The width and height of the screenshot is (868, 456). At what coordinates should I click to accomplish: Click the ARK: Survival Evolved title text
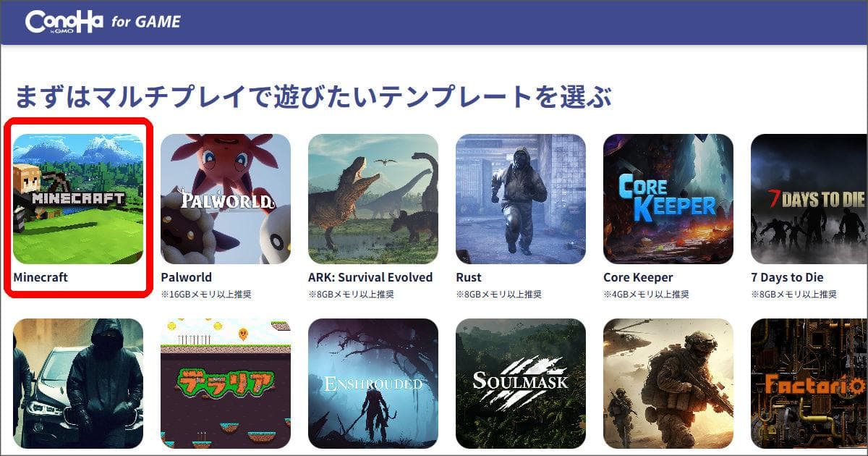[x=370, y=277]
